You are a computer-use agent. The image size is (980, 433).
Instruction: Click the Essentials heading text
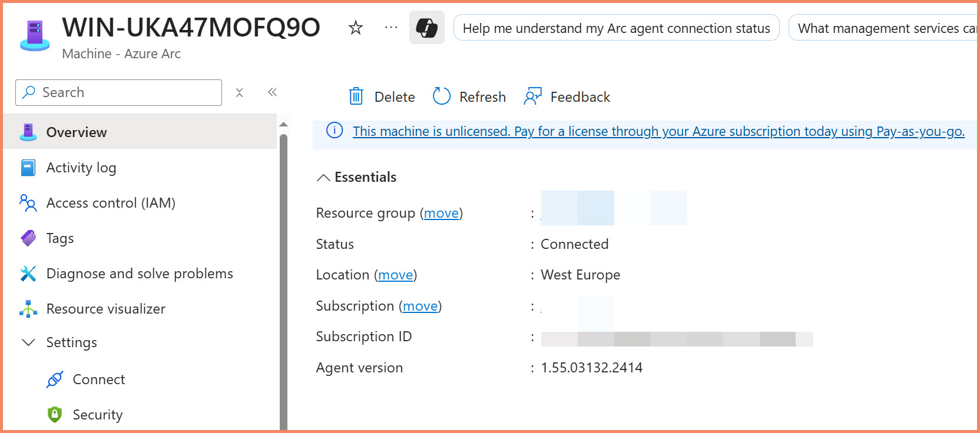coord(365,177)
